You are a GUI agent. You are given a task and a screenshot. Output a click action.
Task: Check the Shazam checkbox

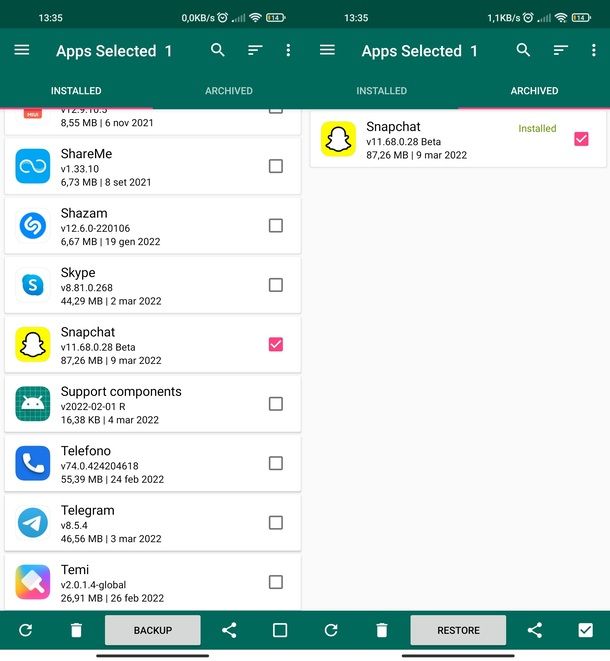click(x=276, y=226)
